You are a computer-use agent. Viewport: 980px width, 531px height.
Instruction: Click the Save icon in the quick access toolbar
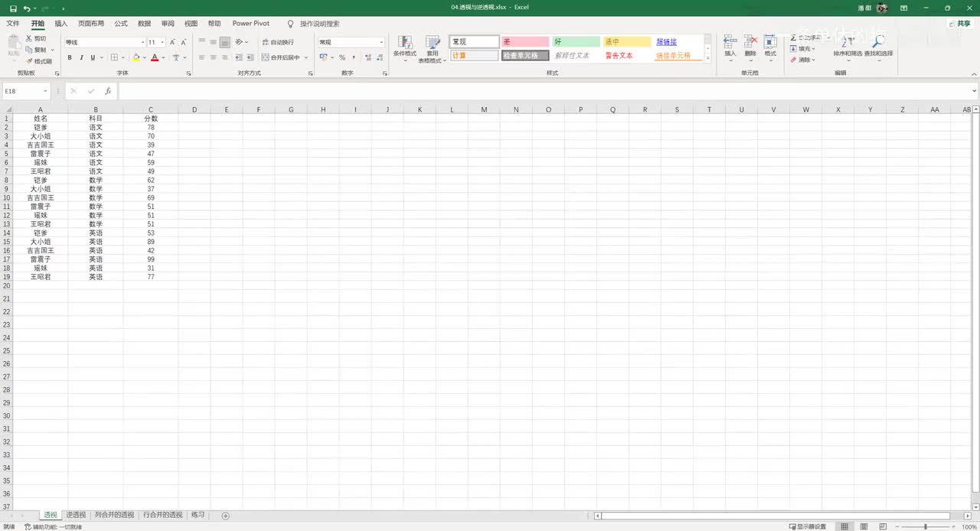13,8
